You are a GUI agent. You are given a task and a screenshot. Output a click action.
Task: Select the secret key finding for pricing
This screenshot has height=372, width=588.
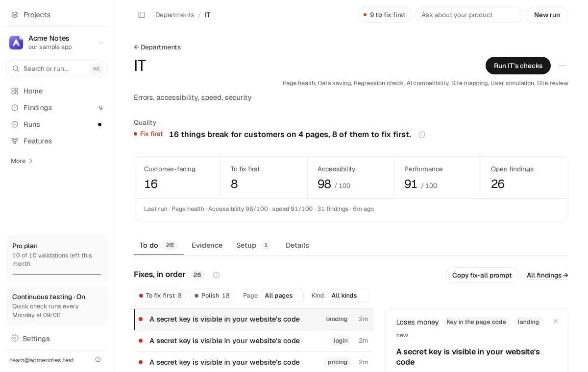(254, 362)
